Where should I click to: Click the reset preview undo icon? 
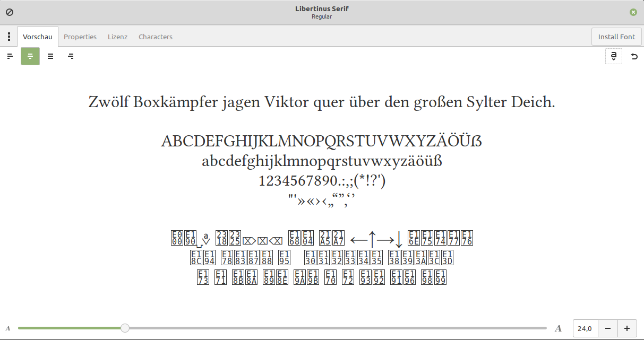click(634, 56)
